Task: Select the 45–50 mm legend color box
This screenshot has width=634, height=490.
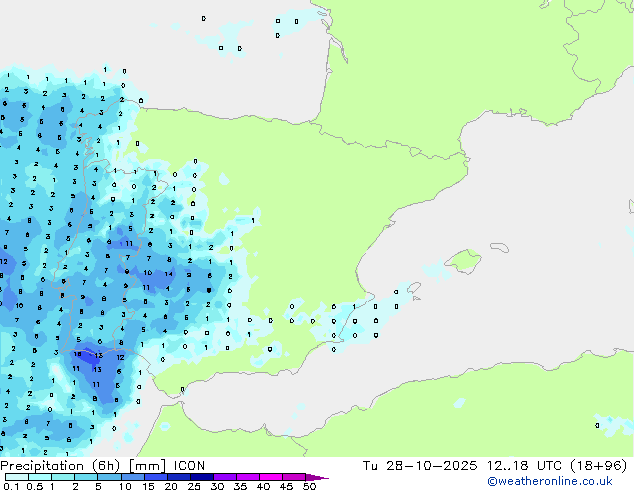Action: pos(294,477)
